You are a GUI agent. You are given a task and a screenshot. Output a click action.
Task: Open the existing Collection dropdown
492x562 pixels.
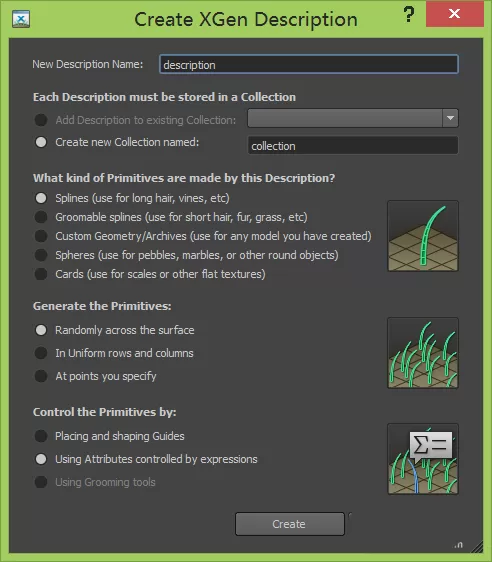353,118
